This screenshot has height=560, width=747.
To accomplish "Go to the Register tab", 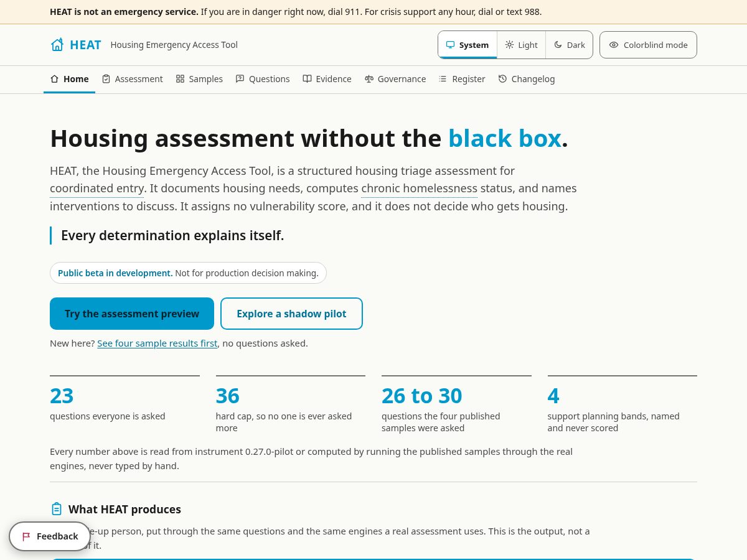I will [x=462, y=79].
